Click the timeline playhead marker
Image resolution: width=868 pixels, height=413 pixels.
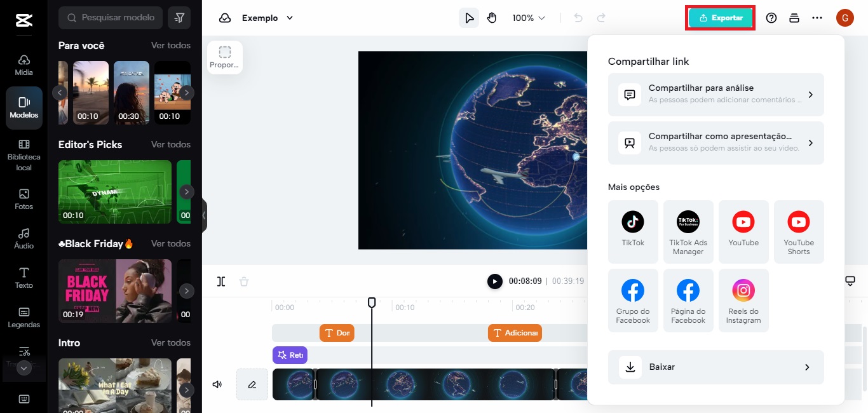[x=372, y=302]
